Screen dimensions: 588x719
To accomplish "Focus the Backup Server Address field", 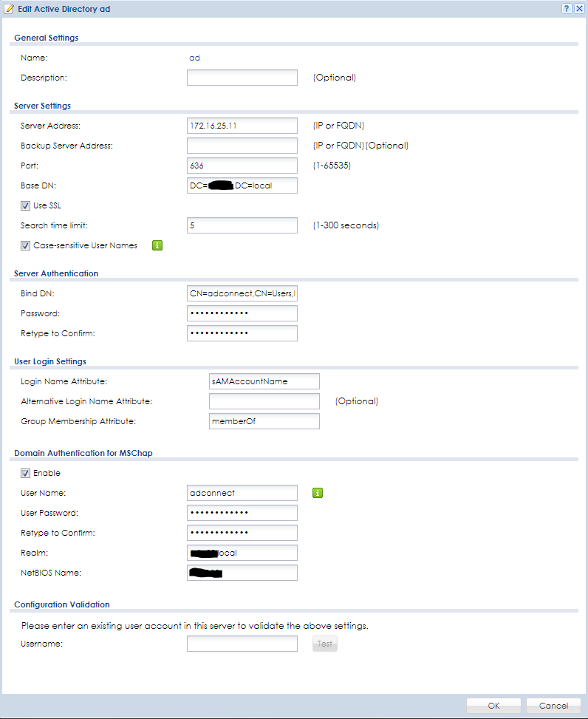I will (x=242, y=146).
